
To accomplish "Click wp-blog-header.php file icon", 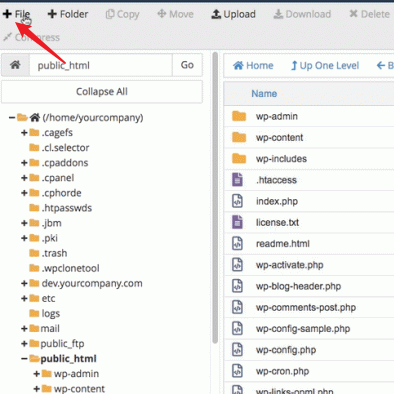I will [237, 286].
